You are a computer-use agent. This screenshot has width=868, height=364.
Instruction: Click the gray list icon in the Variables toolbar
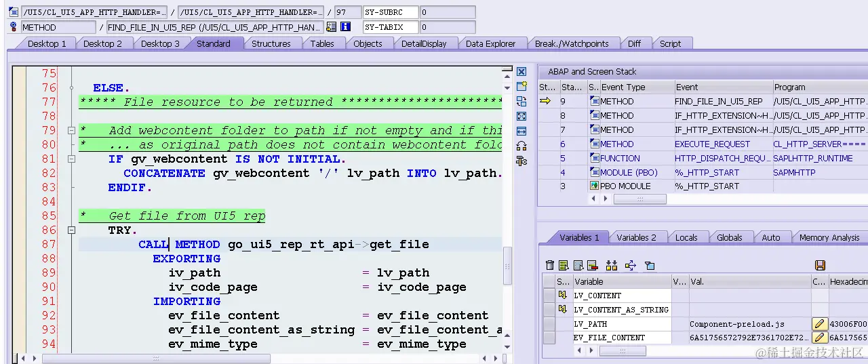coord(578,265)
